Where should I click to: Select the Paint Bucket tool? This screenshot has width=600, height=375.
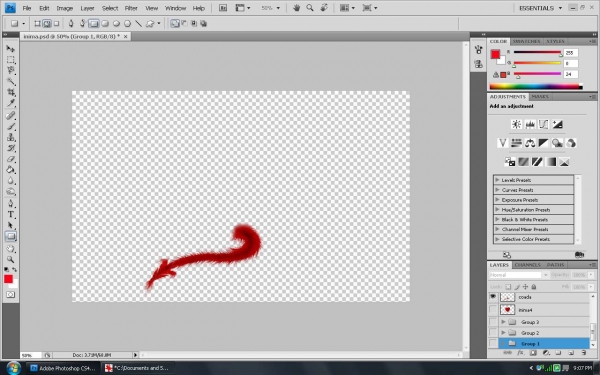point(11,170)
